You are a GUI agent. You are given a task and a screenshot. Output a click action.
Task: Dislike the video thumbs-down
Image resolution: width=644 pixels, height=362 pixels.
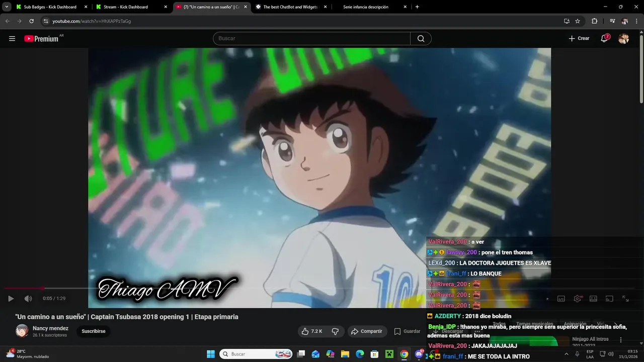[x=335, y=331]
